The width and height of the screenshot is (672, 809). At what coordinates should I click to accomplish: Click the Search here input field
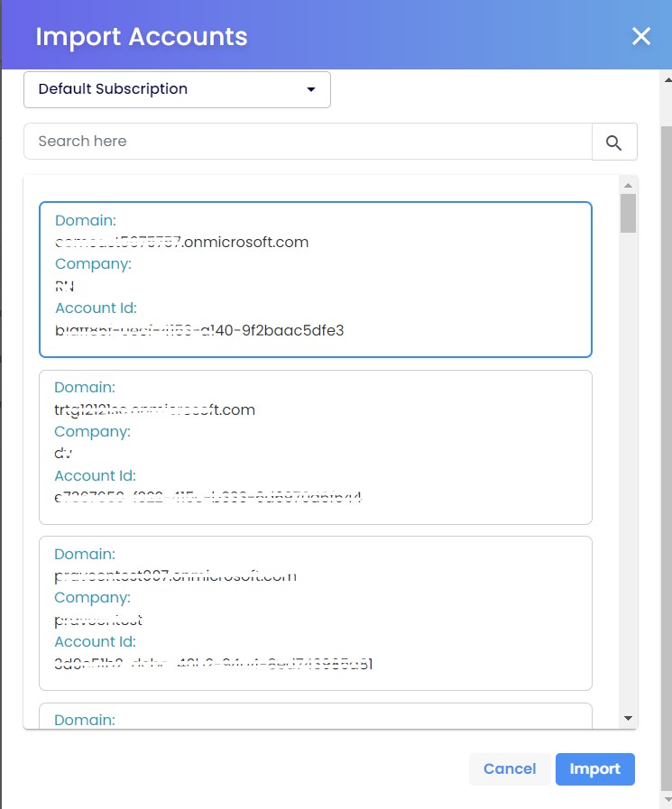tap(308, 142)
